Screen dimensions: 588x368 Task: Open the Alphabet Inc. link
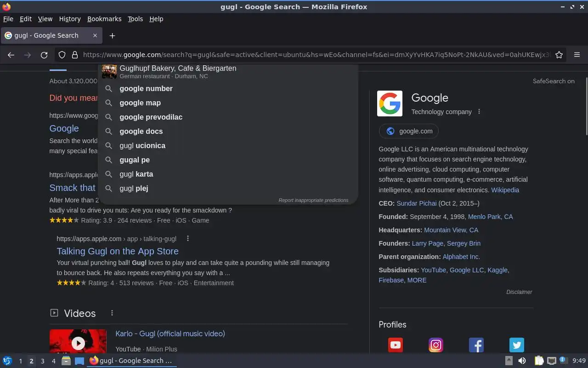tap(461, 256)
